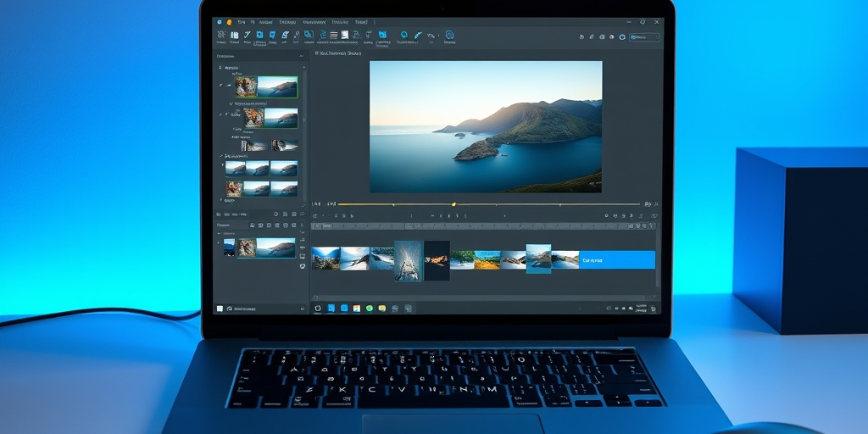Open the notification center icon in the system tray
The height and width of the screenshot is (434, 868).
(653, 309)
